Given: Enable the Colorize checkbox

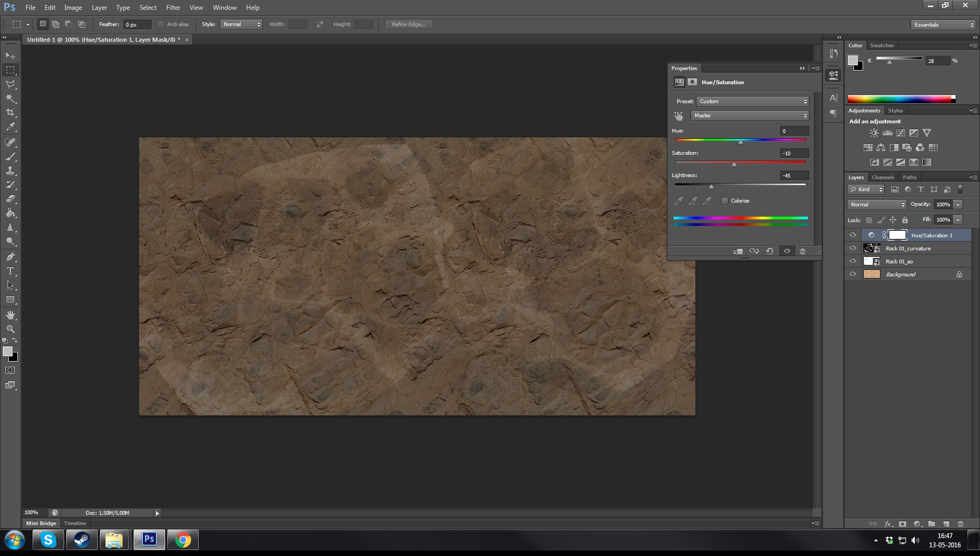Looking at the screenshot, I should (724, 201).
